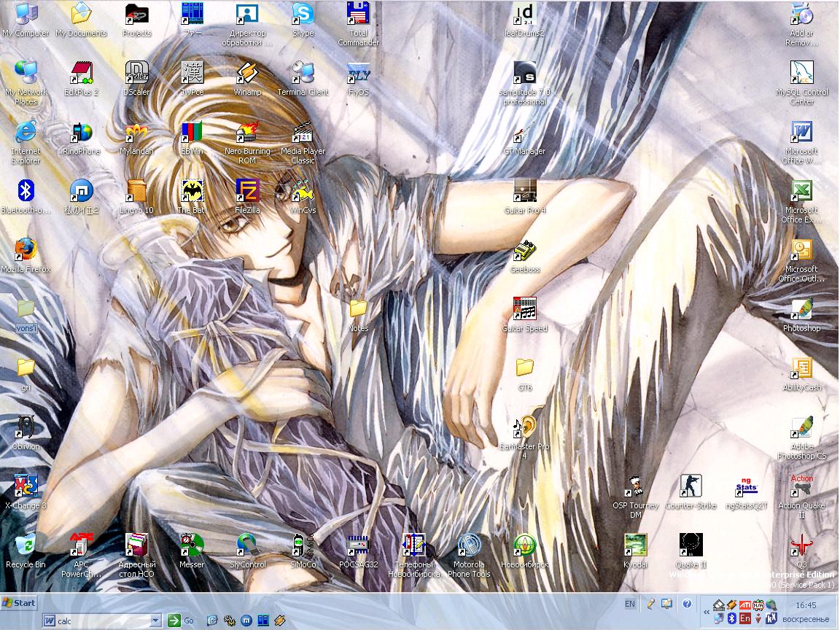Expand hidden tray icons with the chevron
The width and height of the screenshot is (840, 630).
(x=706, y=611)
